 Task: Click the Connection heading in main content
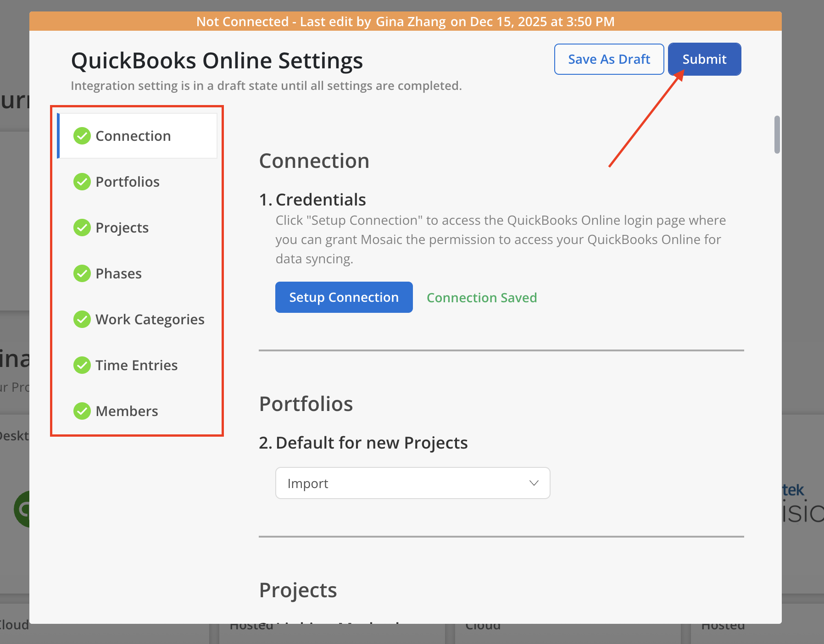click(x=314, y=161)
